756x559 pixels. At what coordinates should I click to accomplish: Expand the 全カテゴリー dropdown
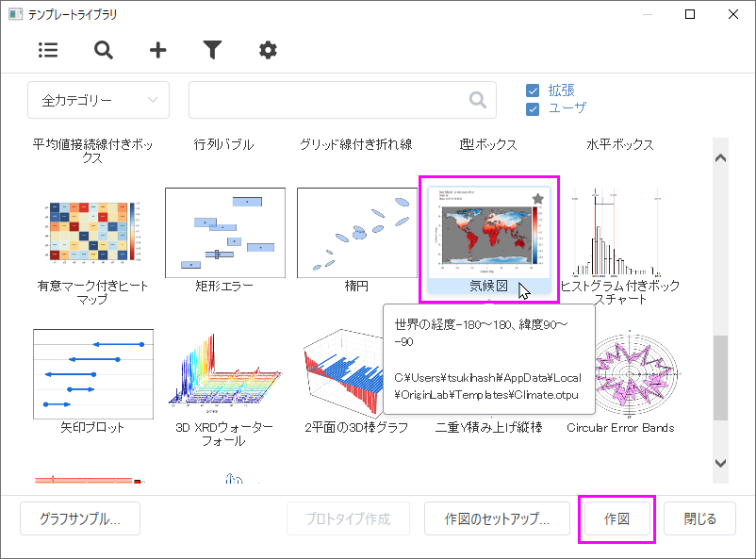98,100
